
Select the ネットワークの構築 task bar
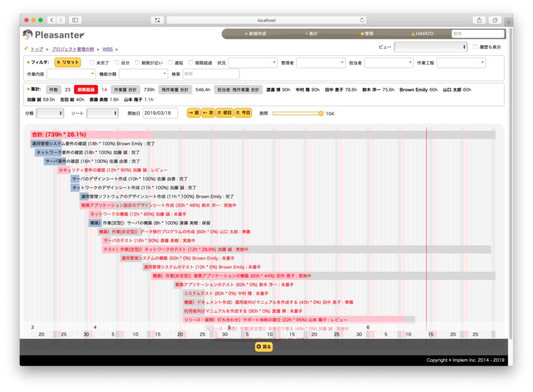[95, 214]
